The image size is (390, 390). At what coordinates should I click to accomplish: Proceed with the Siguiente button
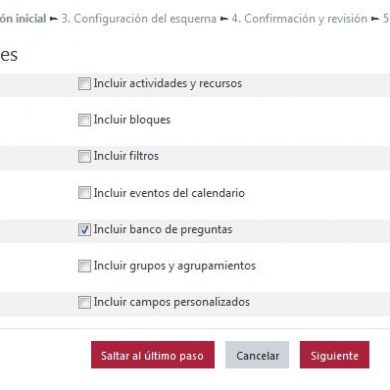334,355
